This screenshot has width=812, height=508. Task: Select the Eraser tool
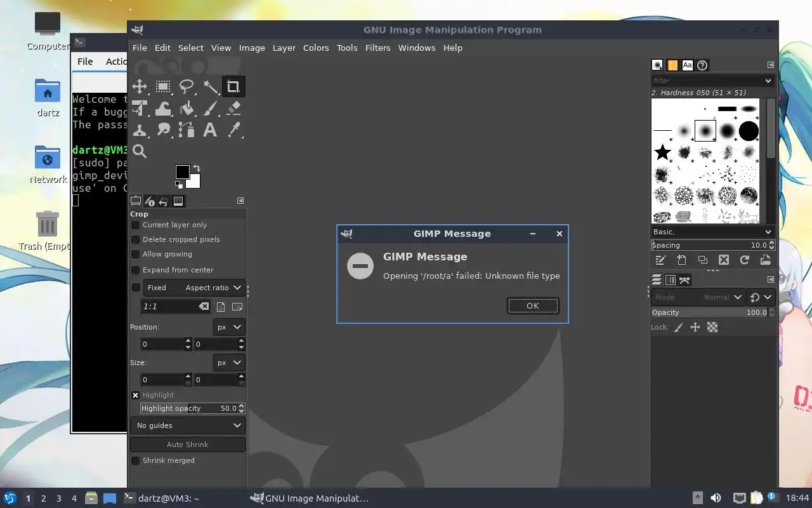coord(233,109)
